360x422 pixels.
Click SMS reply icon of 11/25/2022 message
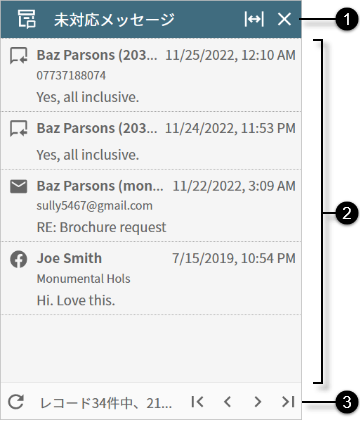(18, 55)
